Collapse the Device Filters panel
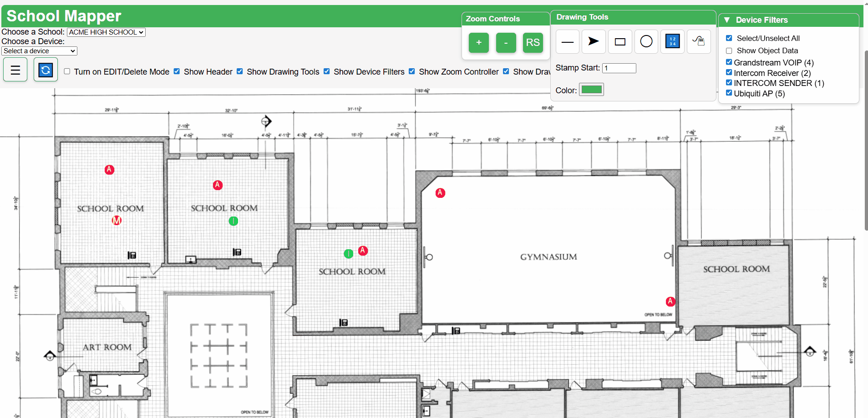Screen dimensions: 868x418 pos(727,20)
